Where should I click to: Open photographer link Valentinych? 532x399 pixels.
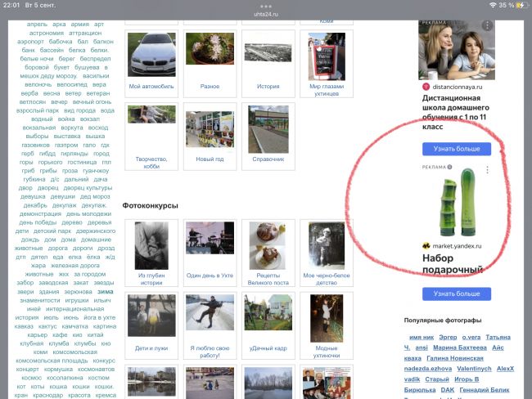point(474,369)
